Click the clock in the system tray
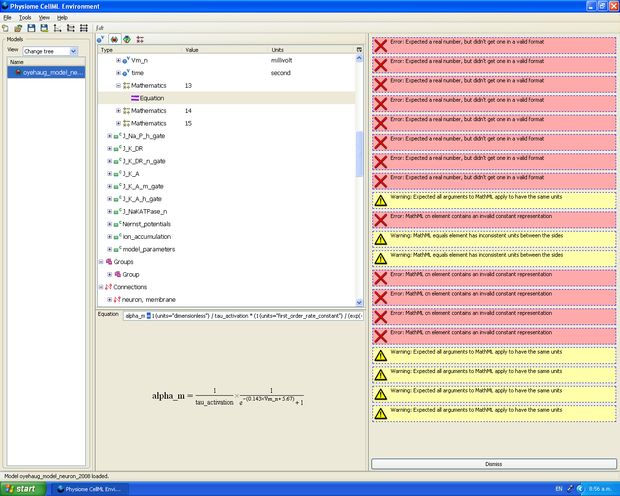Viewport: 620px width, 496px height. tap(600, 489)
